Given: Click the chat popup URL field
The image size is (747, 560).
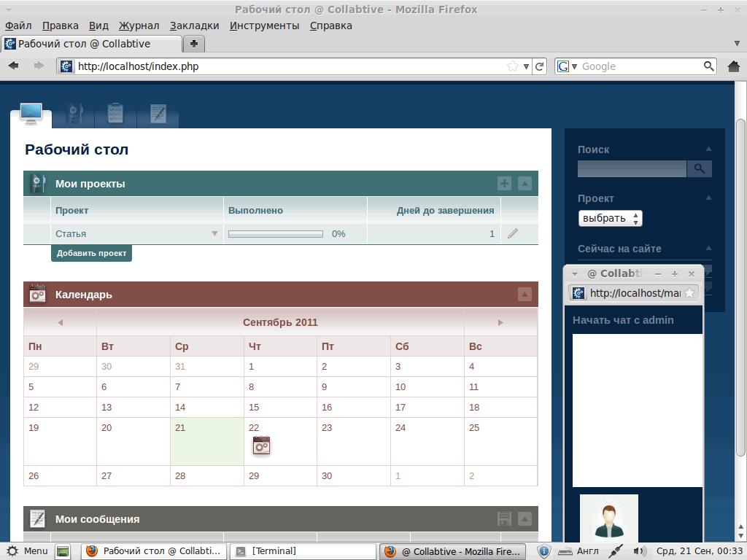Looking at the screenshot, I should [x=635, y=293].
